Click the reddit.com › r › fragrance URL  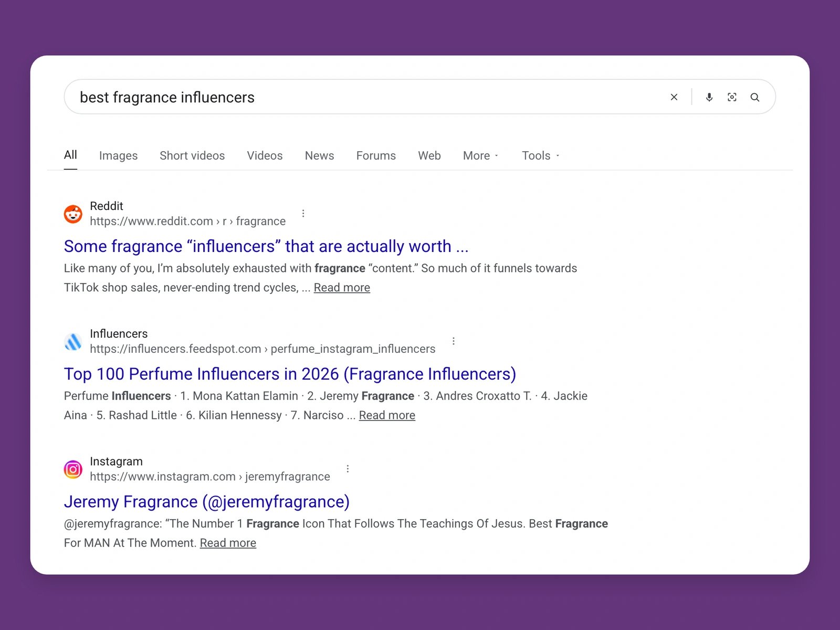click(x=187, y=221)
